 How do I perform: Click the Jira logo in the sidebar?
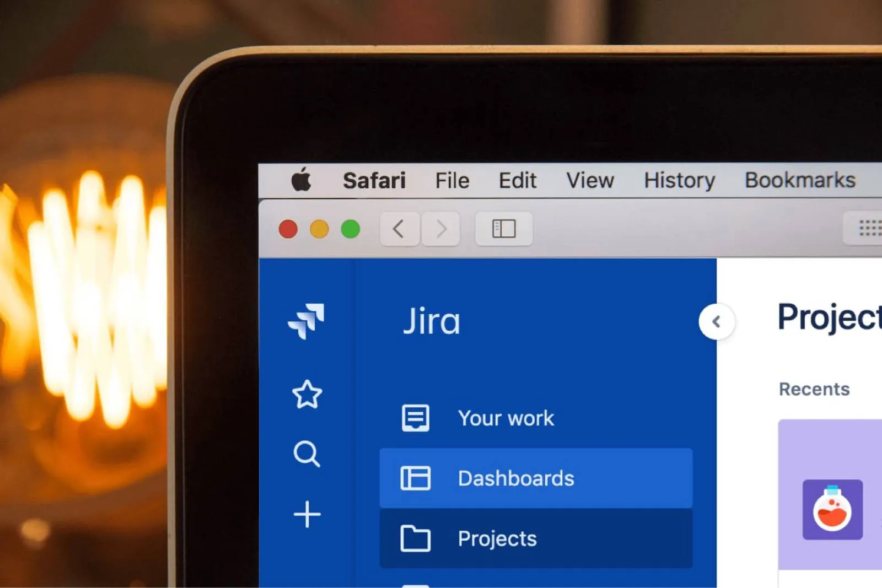(307, 321)
